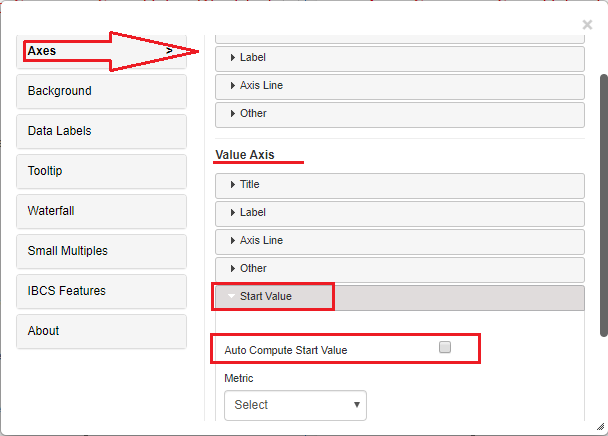Open the Axes settings tab
Image resolution: width=608 pixels, height=436 pixels.
coord(100,51)
